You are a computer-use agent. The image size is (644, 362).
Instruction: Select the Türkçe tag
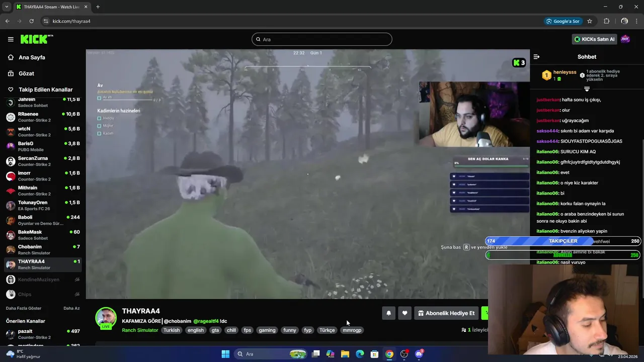[327, 330]
